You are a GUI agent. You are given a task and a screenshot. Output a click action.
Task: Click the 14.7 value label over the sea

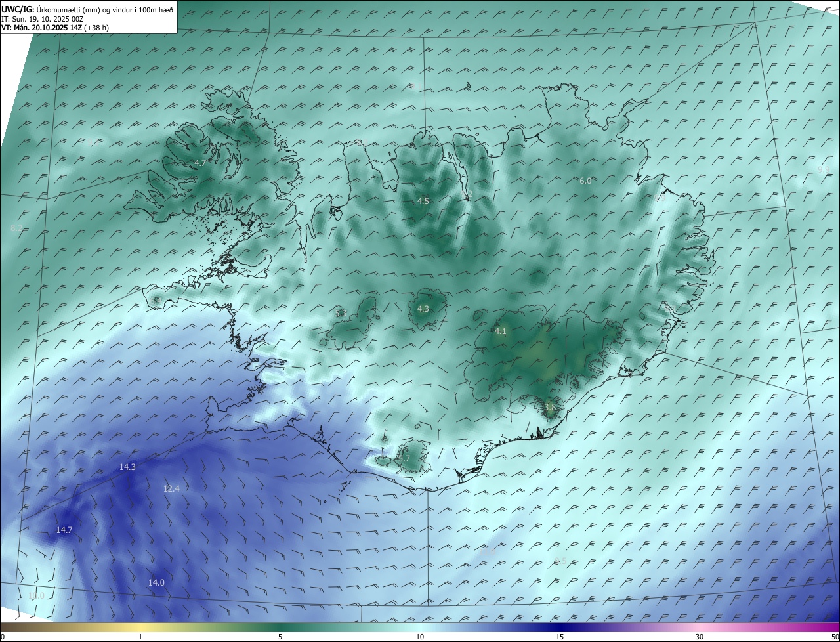pyautogui.click(x=64, y=530)
